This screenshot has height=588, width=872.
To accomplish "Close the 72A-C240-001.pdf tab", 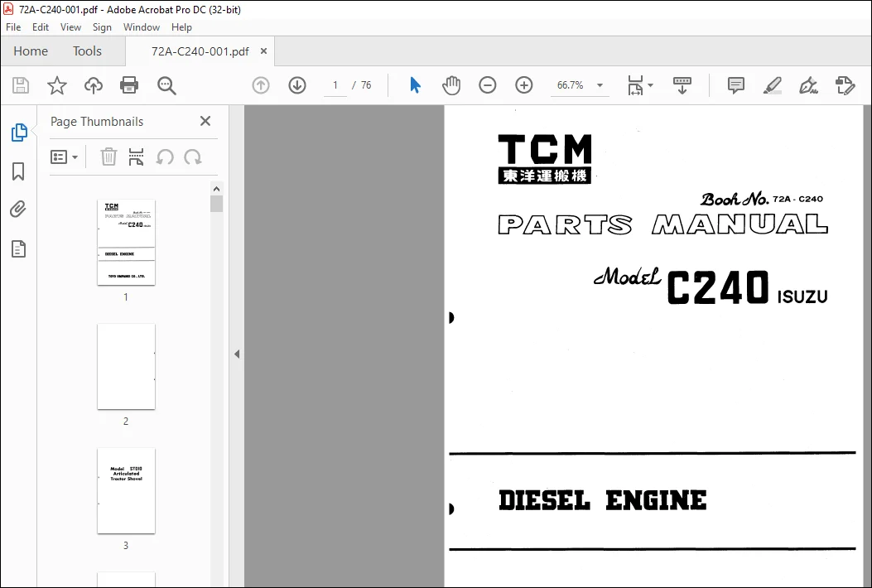I will (263, 51).
